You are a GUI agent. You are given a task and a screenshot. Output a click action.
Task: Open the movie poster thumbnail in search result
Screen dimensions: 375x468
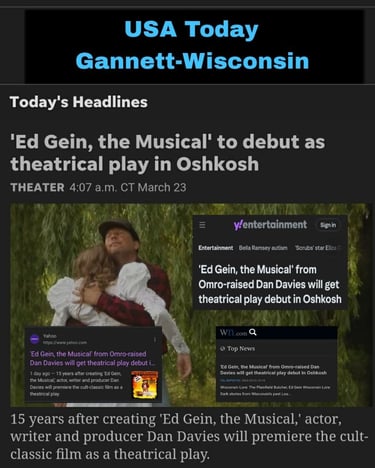145,385
